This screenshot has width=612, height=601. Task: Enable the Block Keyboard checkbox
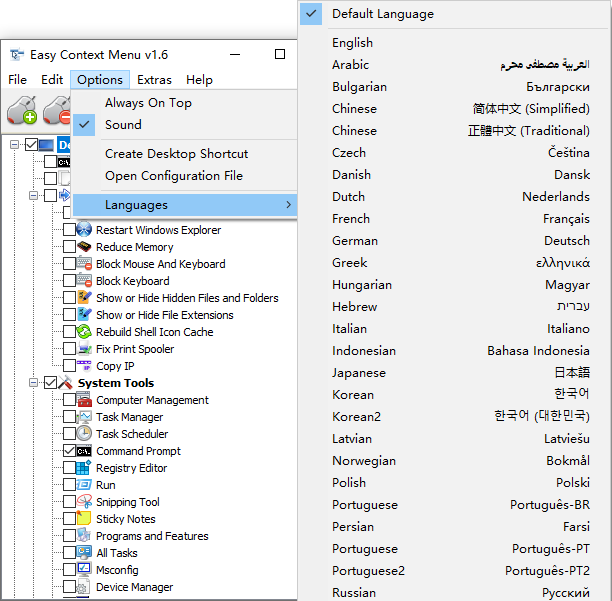tap(69, 281)
